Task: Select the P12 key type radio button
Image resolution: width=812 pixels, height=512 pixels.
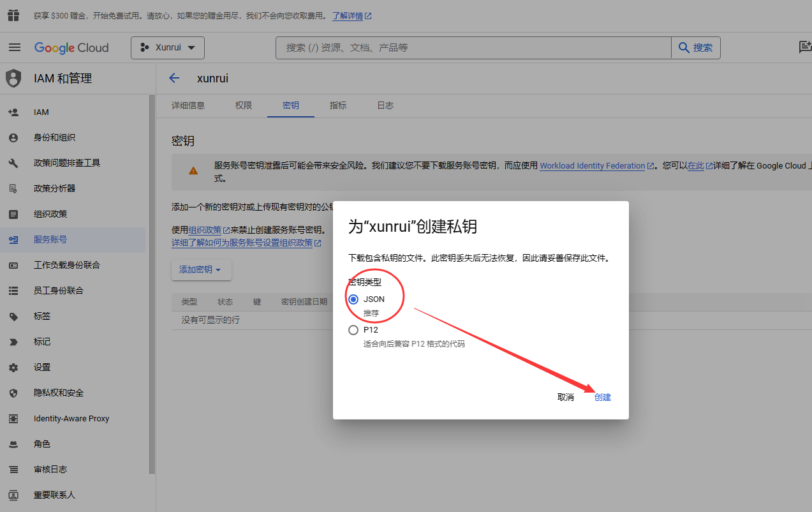Action: pyautogui.click(x=353, y=330)
